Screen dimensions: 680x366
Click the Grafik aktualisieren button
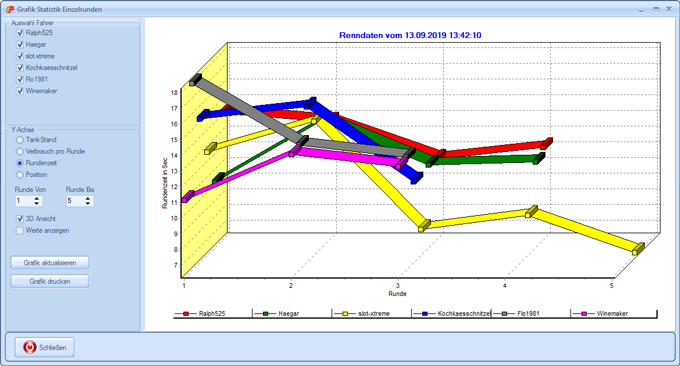[50, 262]
